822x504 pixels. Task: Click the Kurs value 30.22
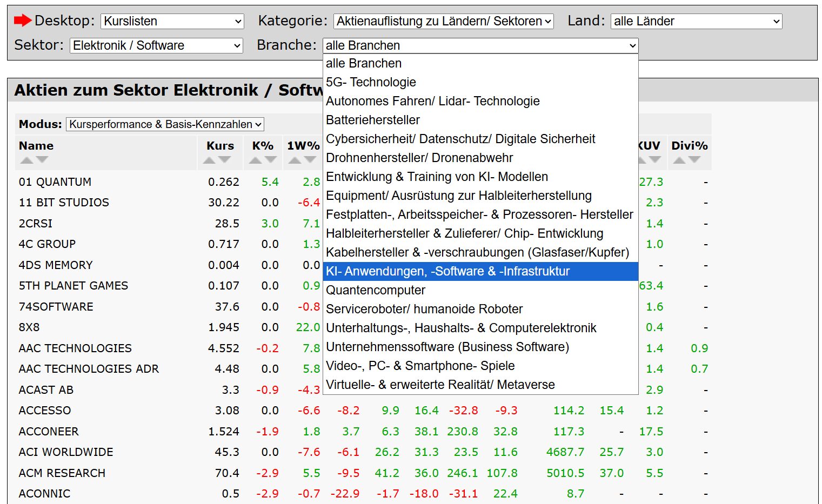(x=224, y=203)
